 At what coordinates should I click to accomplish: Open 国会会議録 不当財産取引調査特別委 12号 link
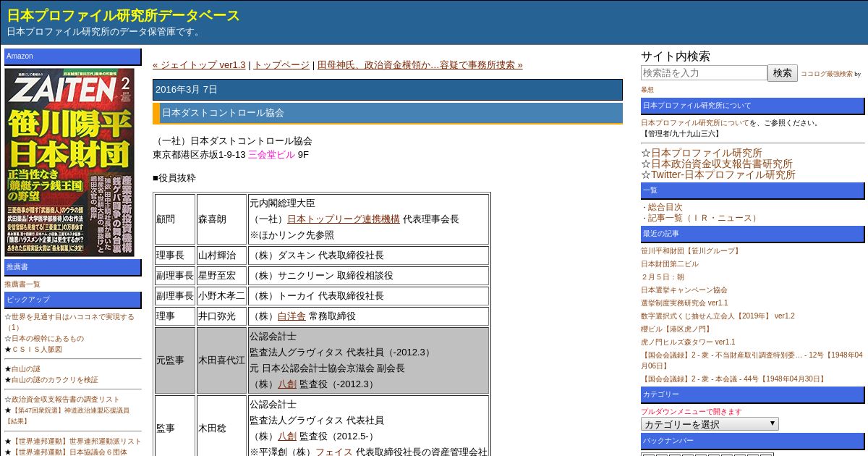point(752,360)
